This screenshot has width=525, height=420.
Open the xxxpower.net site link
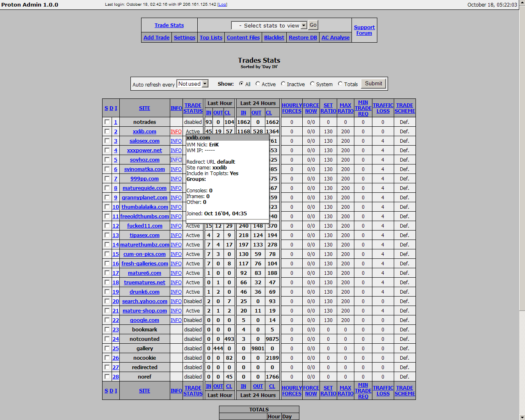(144, 150)
